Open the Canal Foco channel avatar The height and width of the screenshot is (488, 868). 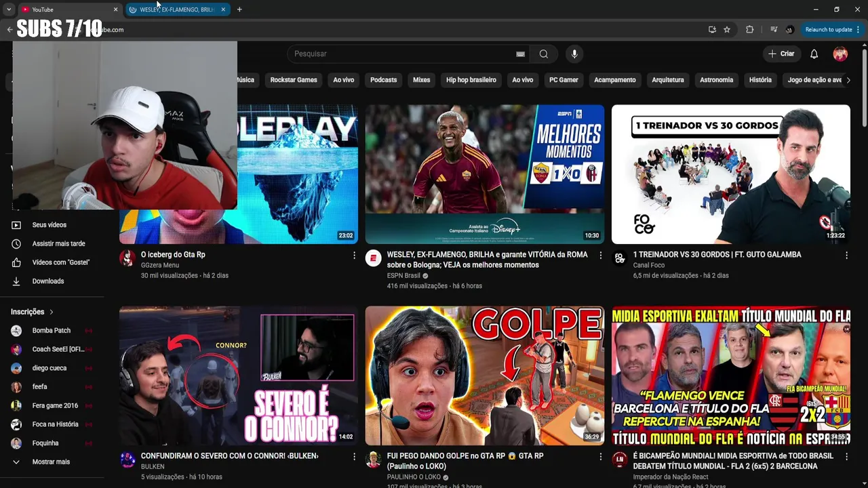[620, 258]
